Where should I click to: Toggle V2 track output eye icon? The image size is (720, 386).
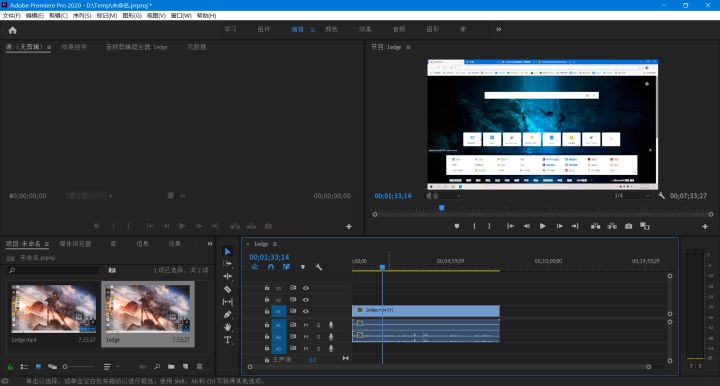click(305, 300)
